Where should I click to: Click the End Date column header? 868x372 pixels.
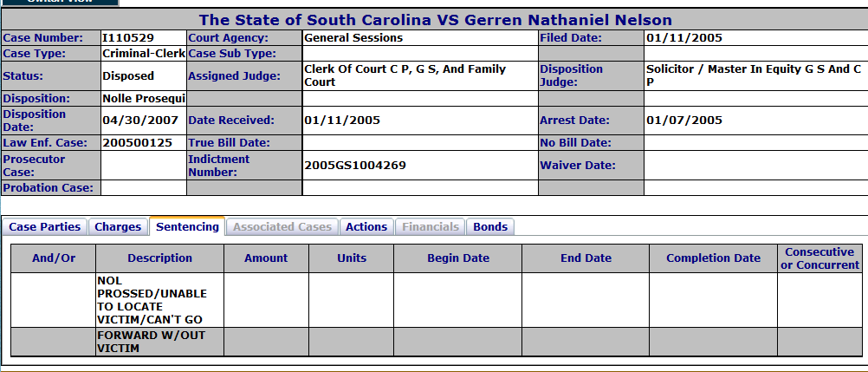point(586,258)
